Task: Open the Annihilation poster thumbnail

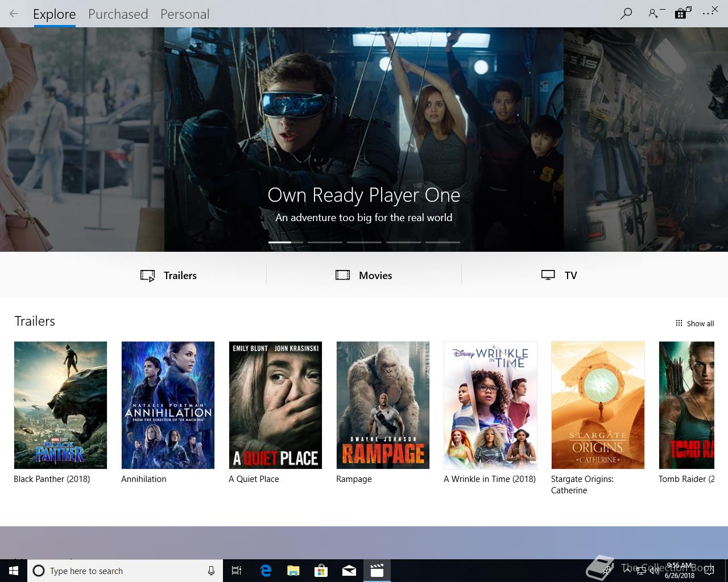Action: pyautogui.click(x=168, y=405)
